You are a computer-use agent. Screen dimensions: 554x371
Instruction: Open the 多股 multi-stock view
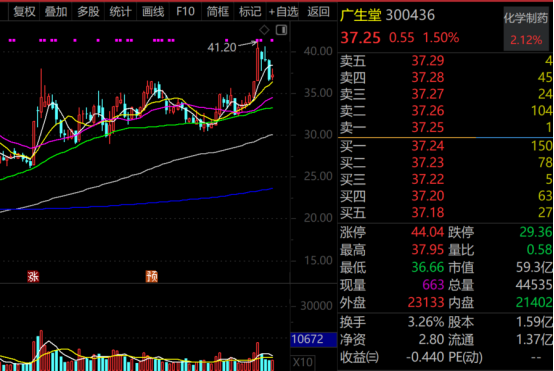tap(88, 12)
